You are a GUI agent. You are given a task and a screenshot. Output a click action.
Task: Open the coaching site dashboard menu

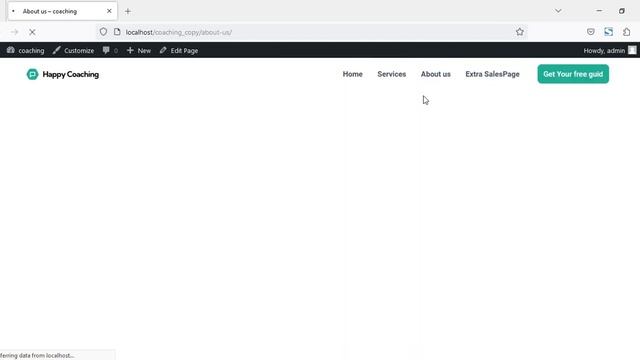click(25, 50)
